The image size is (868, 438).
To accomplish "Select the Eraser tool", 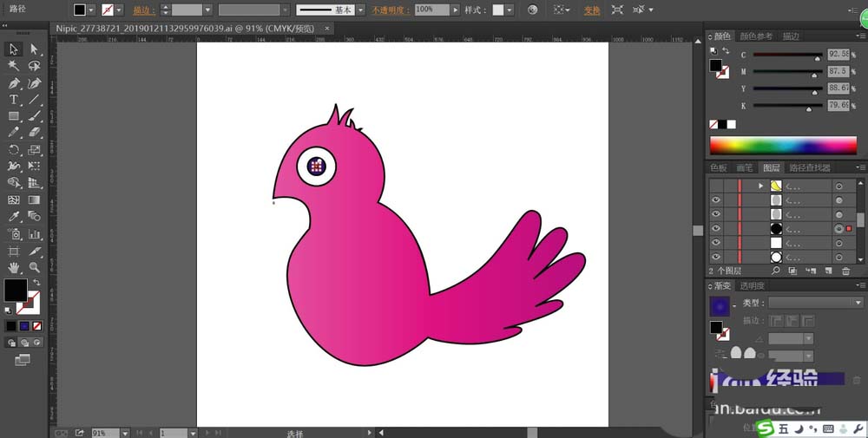I will [35, 133].
